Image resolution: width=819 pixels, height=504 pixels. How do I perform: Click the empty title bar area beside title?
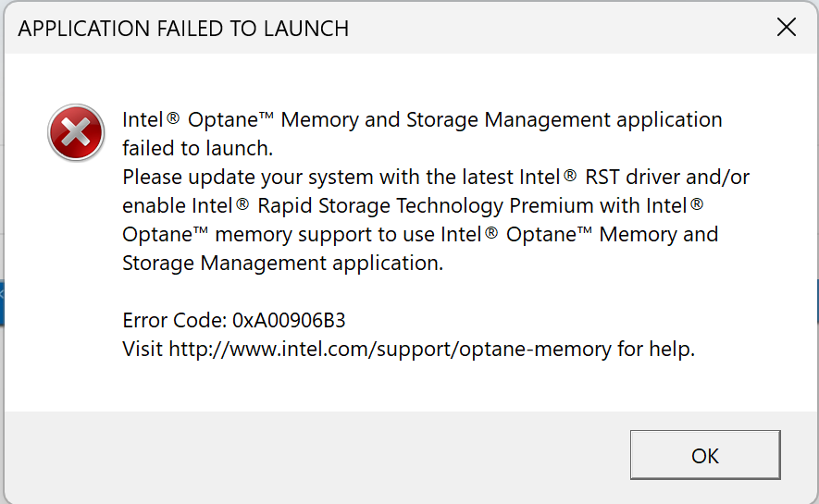click(555, 28)
